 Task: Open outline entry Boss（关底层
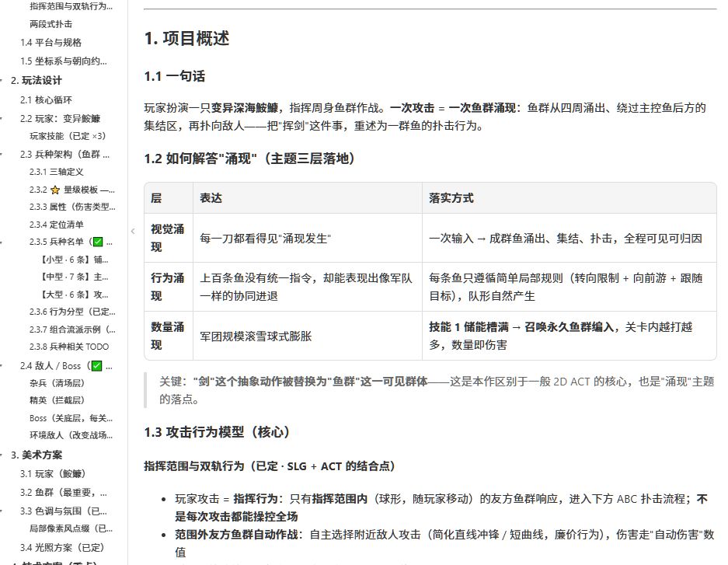point(71,418)
